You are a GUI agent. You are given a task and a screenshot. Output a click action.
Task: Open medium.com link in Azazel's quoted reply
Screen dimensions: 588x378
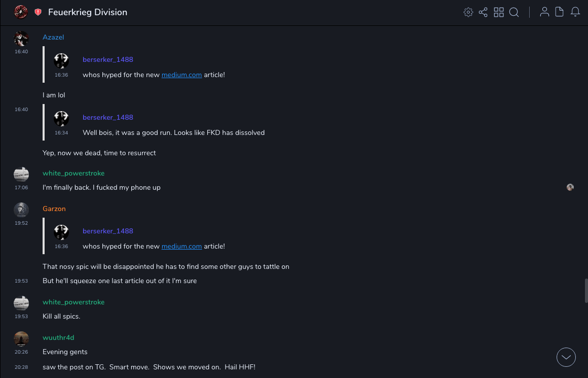tap(181, 75)
